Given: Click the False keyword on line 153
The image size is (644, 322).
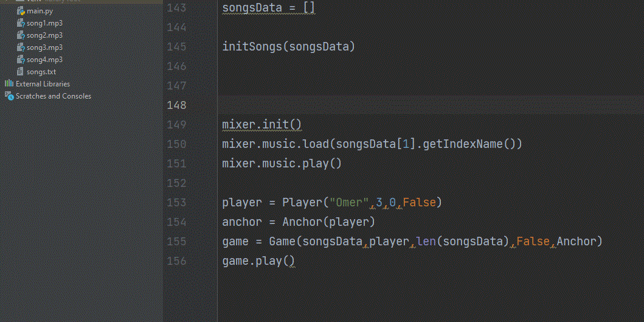Looking at the screenshot, I should click(419, 203).
